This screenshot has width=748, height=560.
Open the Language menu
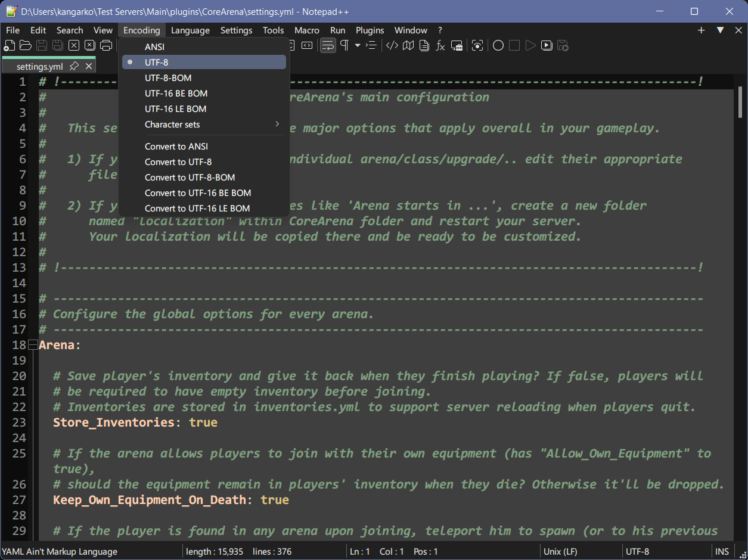click(190, 30)
